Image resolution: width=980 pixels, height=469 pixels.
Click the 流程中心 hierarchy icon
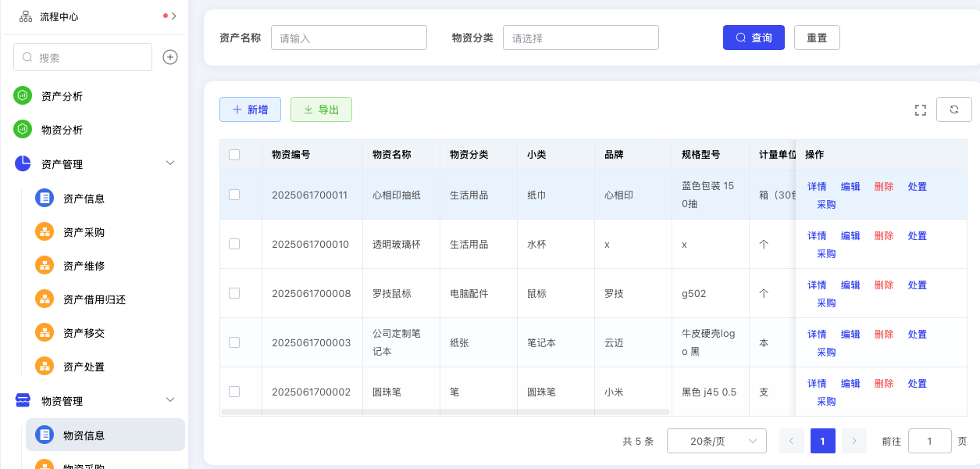26,16
